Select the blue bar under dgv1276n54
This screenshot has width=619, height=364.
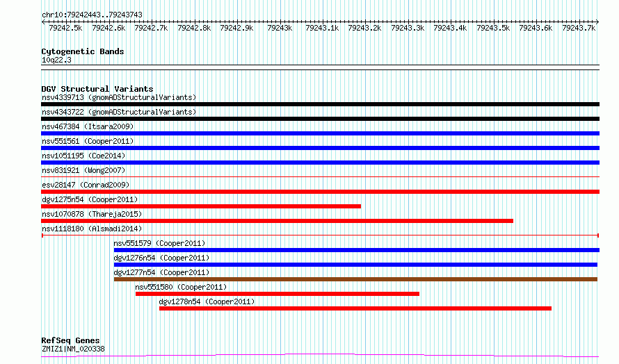[355, 265]
